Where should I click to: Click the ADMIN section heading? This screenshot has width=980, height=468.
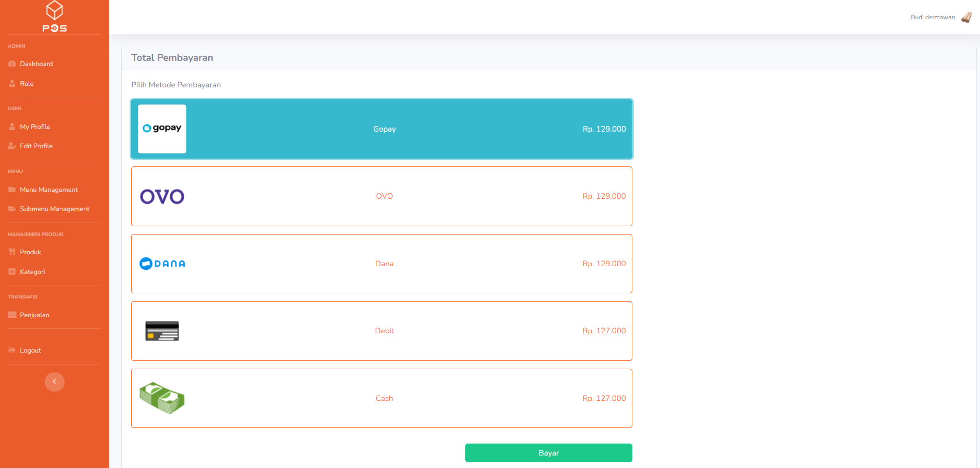(x=16, y=46)
